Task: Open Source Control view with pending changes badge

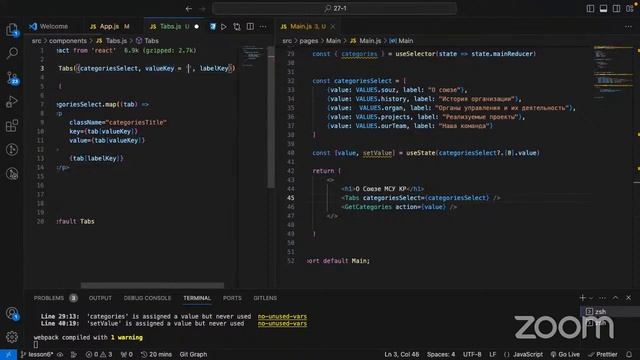Action: (x=12, y=78)
